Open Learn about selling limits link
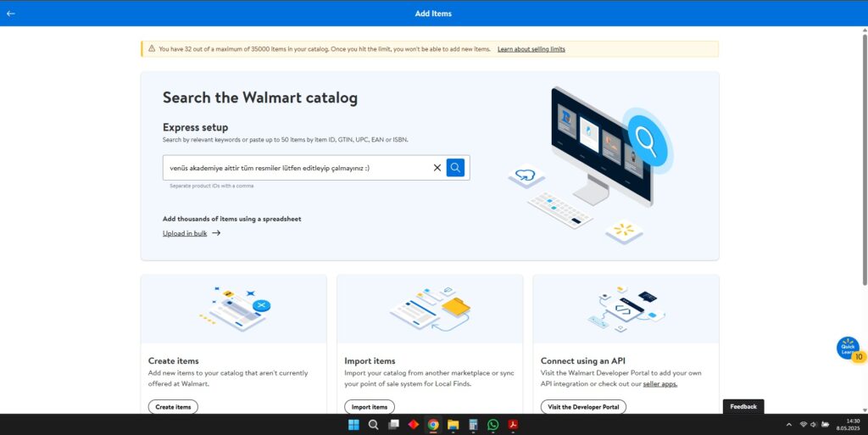This screenshot has width=868, height=435. (531, 49)
